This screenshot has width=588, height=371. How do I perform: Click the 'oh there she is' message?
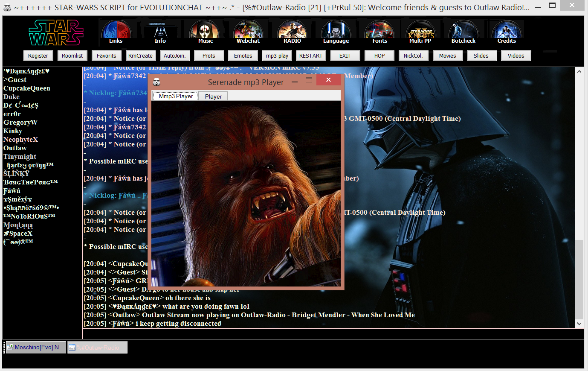tap(147, 298)
